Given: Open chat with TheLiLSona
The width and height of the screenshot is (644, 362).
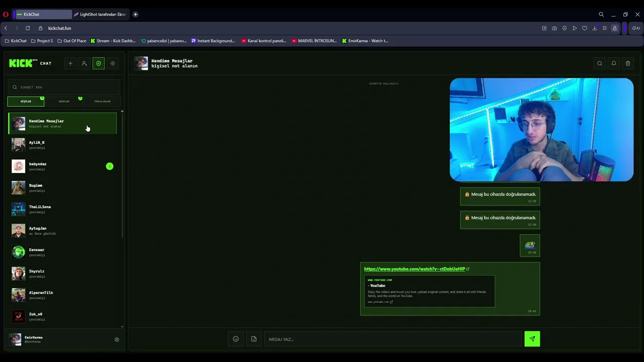Looking at the screenshot, I should point(62,209).
